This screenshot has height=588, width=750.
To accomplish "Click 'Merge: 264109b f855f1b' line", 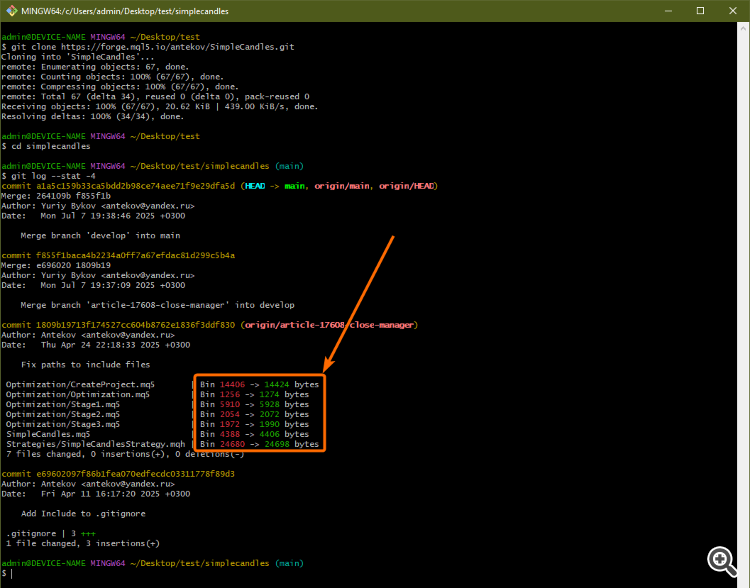I will pyautogui.click(x=56, y=196).
